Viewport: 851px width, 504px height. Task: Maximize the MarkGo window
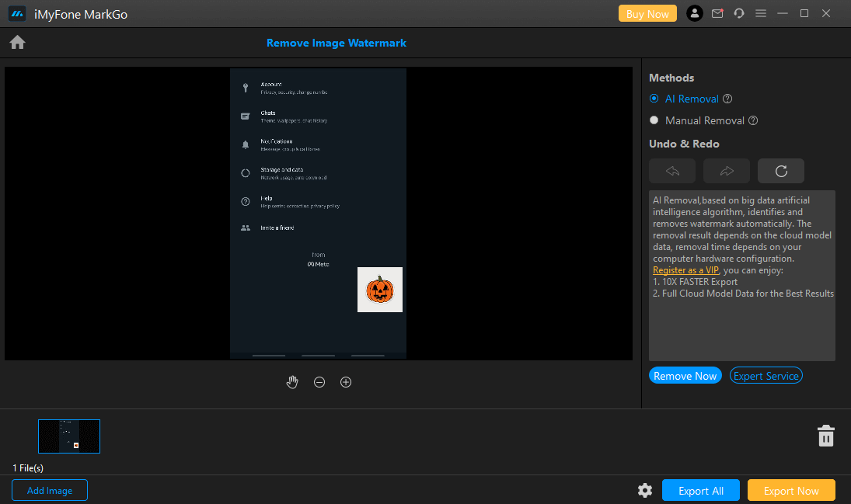pos(804,13)
